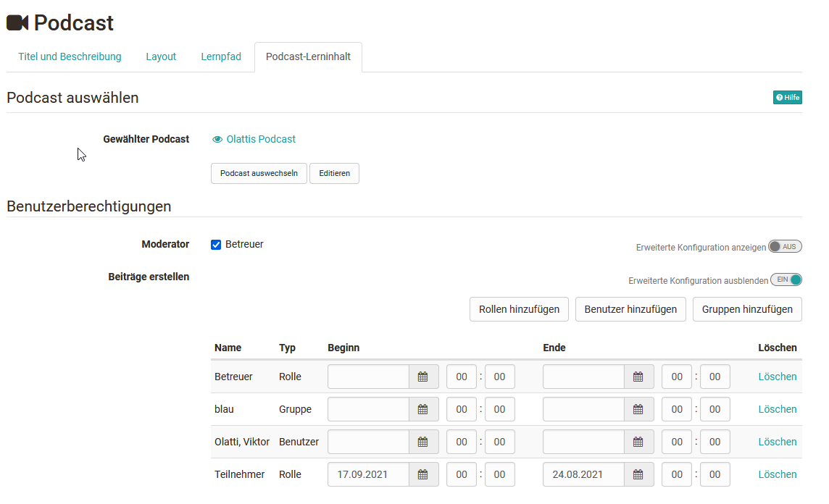Open calendar for Teilnehmer Beginn date

pyautogui.click(x=423, y=474)
